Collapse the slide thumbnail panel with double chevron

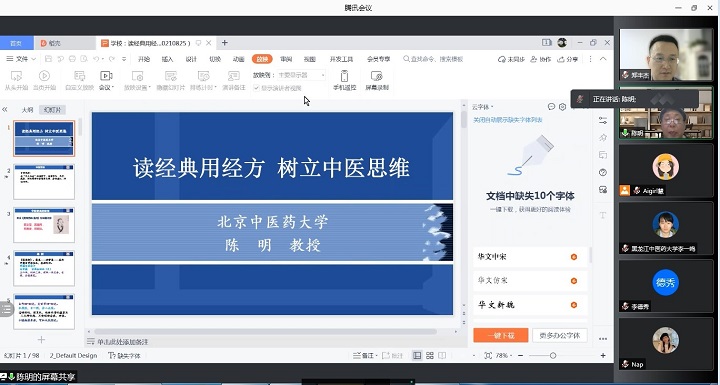(x=5, y=109)
